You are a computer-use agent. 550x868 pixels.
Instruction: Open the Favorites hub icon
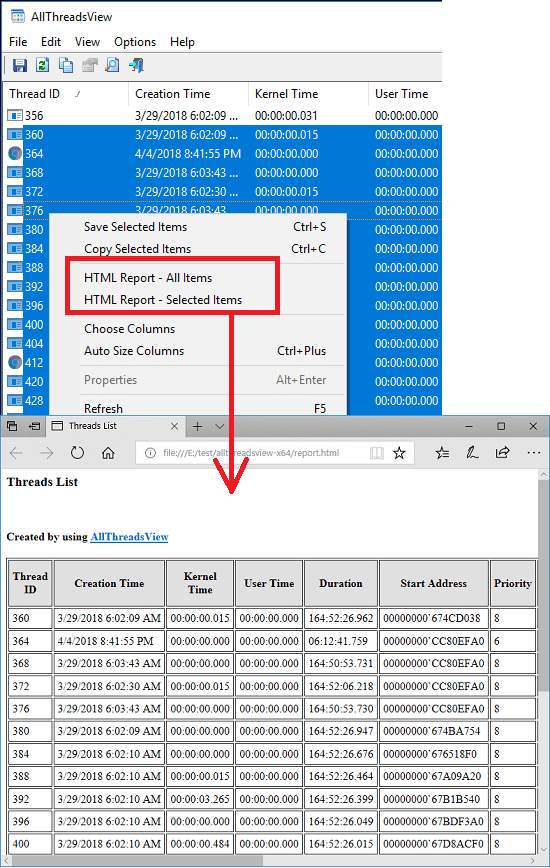[x=442, y=453]
